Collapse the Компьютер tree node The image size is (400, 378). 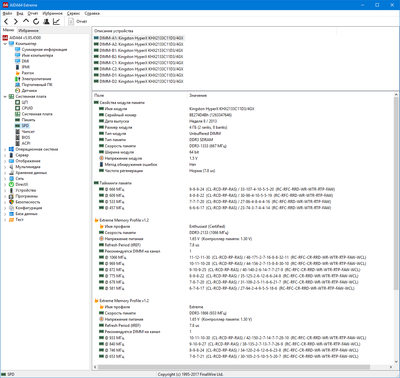(5, 44)
